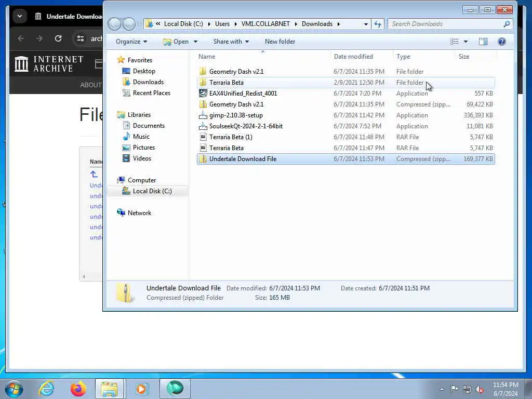The image size is (532, 399).
Task: Open the Help question mark icon
Action: (x=501, y=42)
